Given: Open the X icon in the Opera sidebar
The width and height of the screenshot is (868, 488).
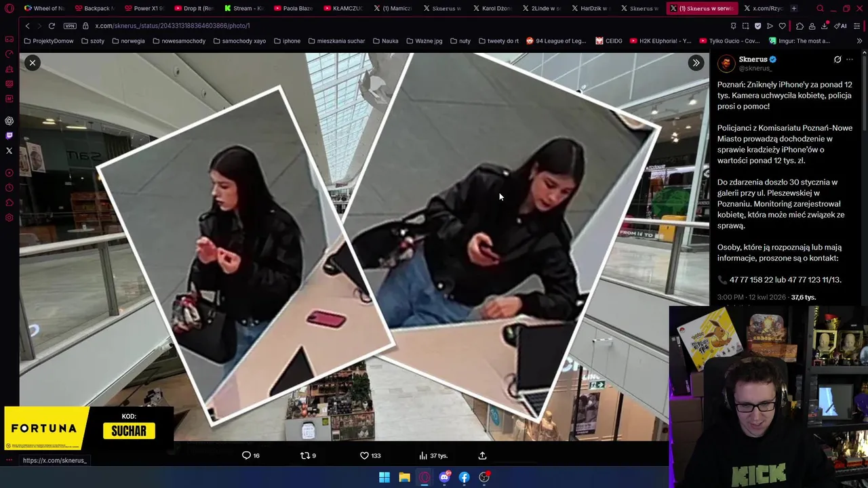Looking at the screenshot, I should pyautogui.click(x=9, y=150).
